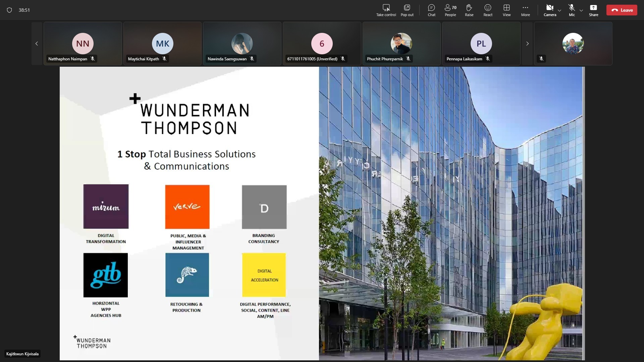The height and width of the screenshot is (362, 644).
Task: Pop out the shared content
Action: point(407,10)
